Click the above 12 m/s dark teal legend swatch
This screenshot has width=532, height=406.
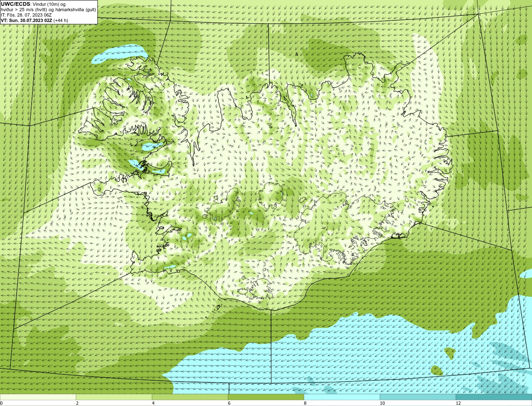(x=494, y=397)
